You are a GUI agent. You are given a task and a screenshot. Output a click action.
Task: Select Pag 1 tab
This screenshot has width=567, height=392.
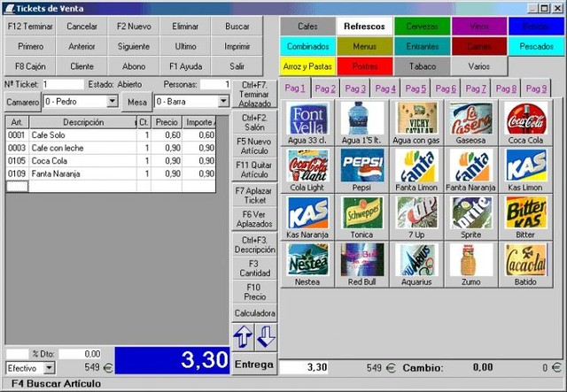295,88
